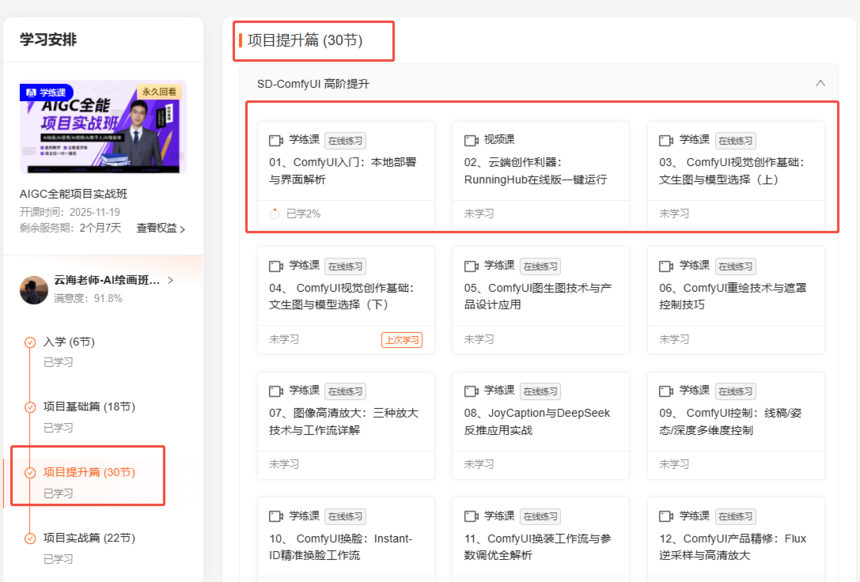Click AIGC全能项目实战班 course title text
The width and height of the screenshot is (860, 582).
pyautogui.click(x=73, y=194)
